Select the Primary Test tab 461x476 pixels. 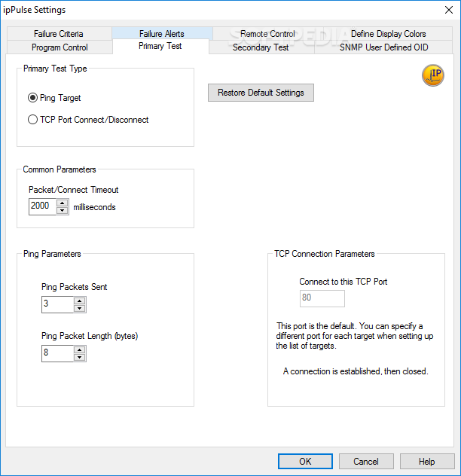pyautogui.click(x=160, y=46)
